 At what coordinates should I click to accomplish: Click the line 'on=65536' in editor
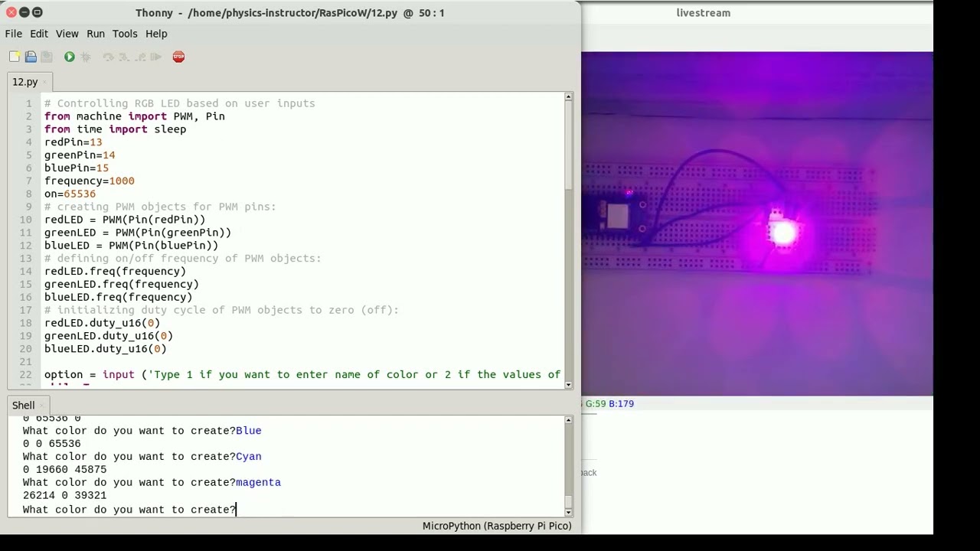tap(70, 194)
